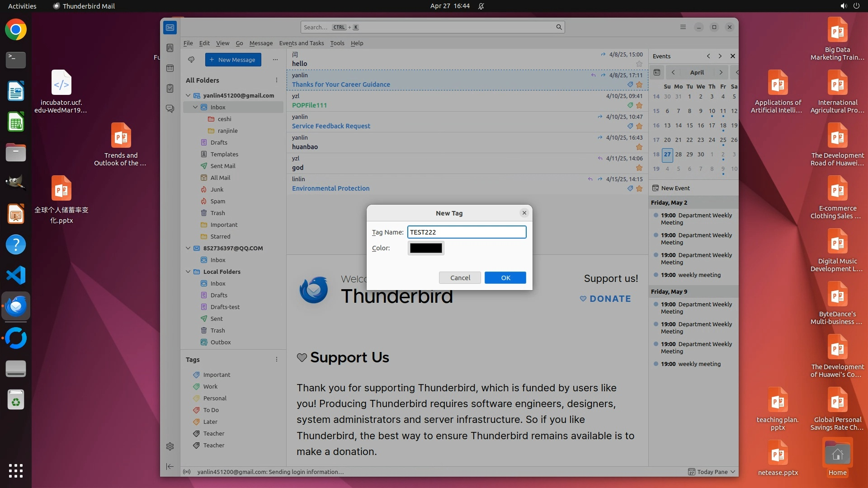
Task: Click the Tag Name text field
Action: click(x=467, y=232)
